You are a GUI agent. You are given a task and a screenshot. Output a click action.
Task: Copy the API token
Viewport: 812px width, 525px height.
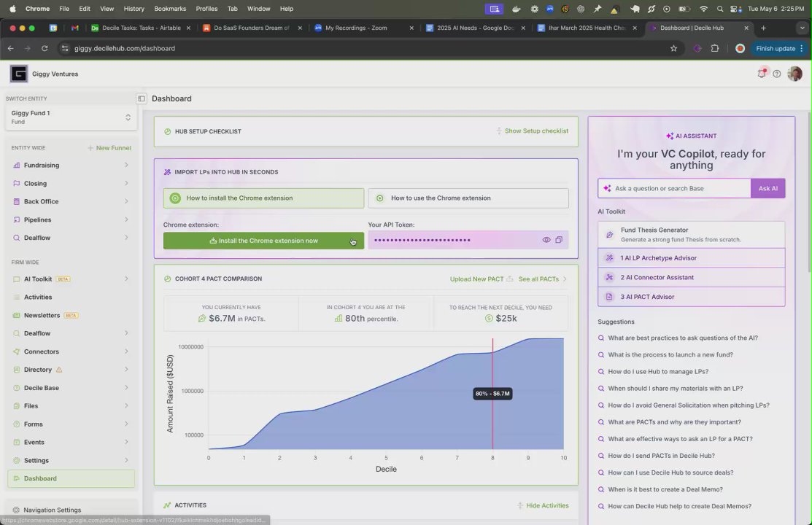[x=559, y=240]
